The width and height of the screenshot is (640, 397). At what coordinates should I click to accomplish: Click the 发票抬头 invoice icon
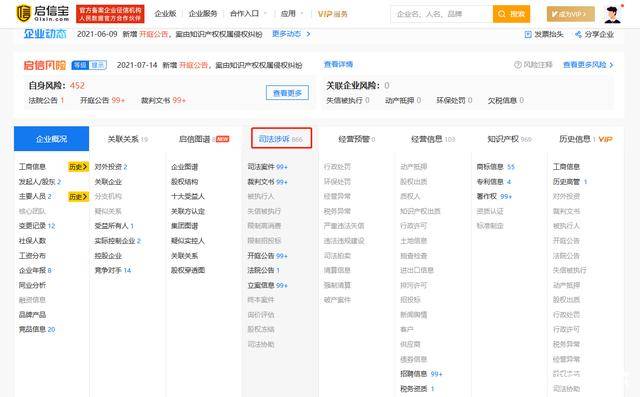pos(528,35)
